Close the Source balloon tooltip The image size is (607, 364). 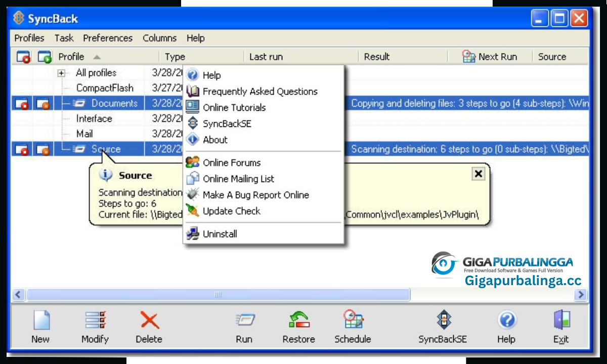coord(478,174)
